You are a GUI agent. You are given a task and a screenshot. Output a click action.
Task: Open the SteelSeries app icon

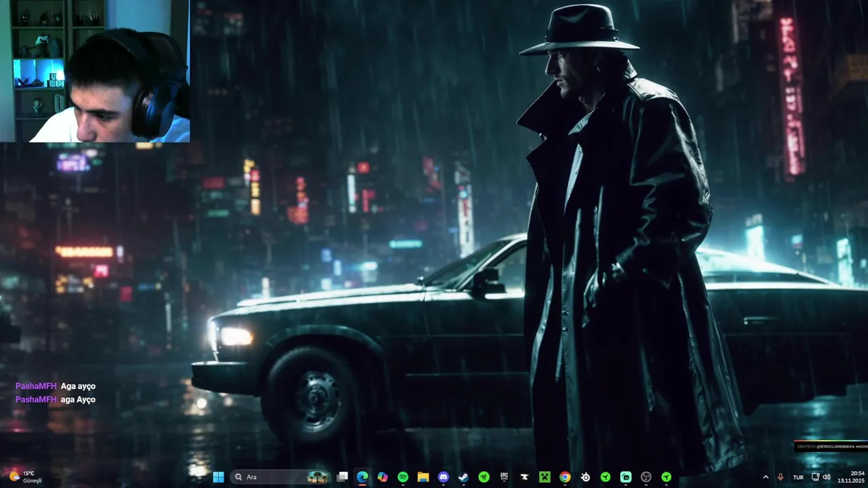pos(585,477)
